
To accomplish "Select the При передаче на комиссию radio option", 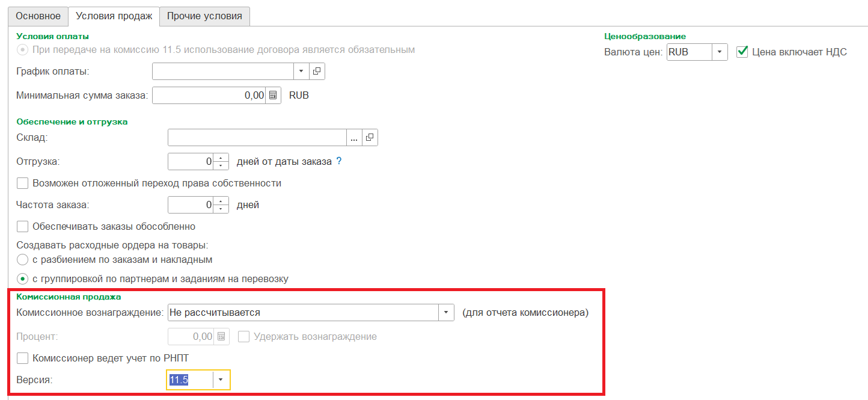I will tap(23, 49).
